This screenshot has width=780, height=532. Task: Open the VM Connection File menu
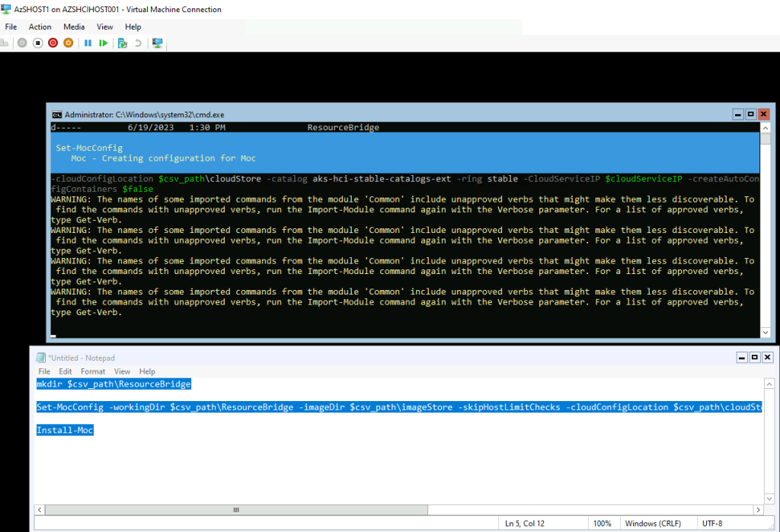pos(11,27)
